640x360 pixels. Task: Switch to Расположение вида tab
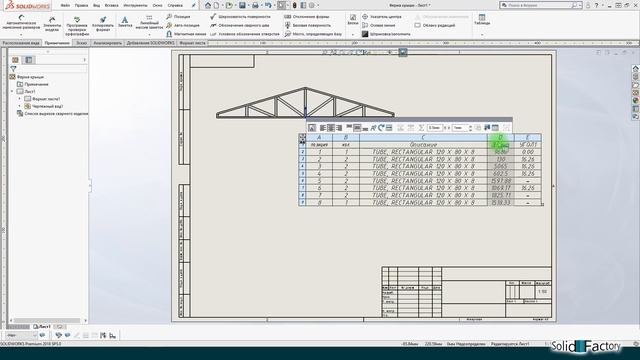(x=21, y=43)
